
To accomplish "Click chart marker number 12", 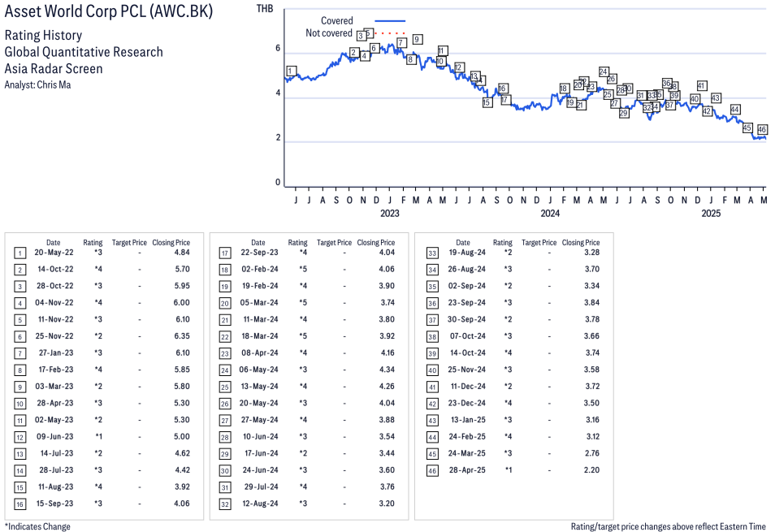I will coord(459,67).
